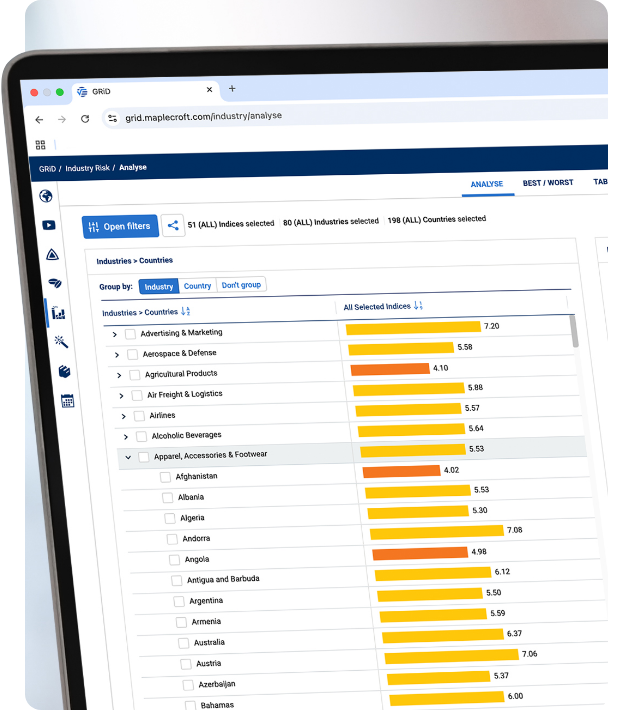Click the globe icon in sidebar

(x=46, y=196)
